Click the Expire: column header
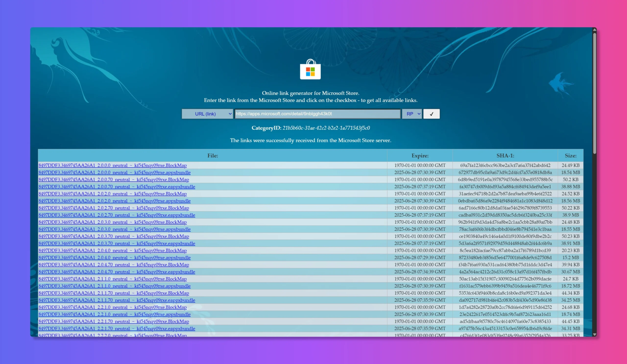This screenshot has height=364, width=627. click(420, 156)
